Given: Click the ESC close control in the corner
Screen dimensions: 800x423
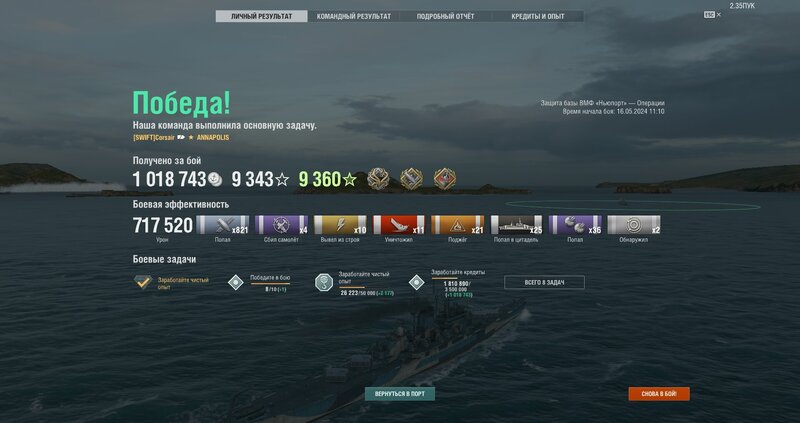Looking at the screenshot, I should (712, 15).
